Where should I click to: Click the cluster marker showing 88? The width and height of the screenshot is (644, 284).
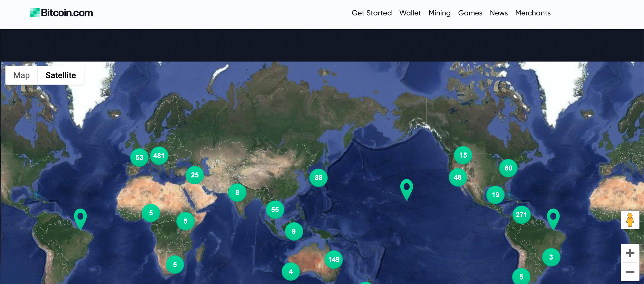(318, 177)
